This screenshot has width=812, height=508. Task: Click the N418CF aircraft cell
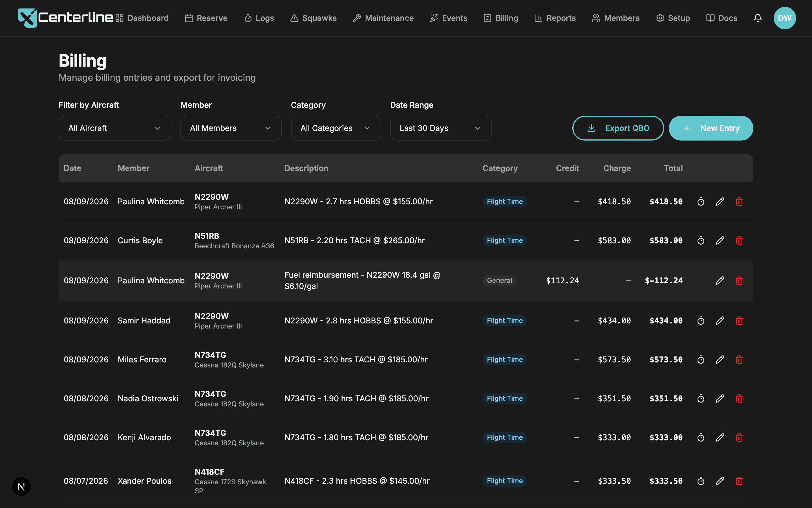(231, 481)
